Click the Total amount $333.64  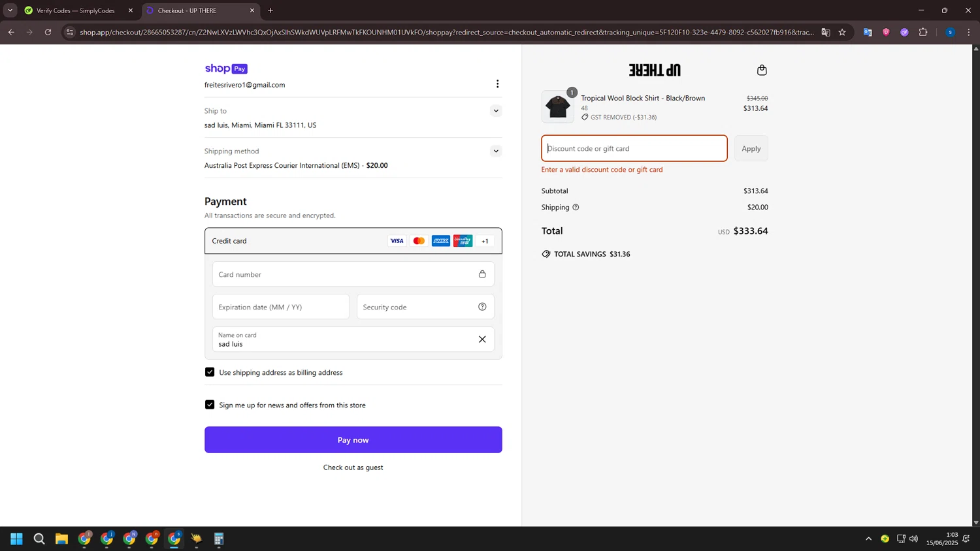(x=751, y=231)
